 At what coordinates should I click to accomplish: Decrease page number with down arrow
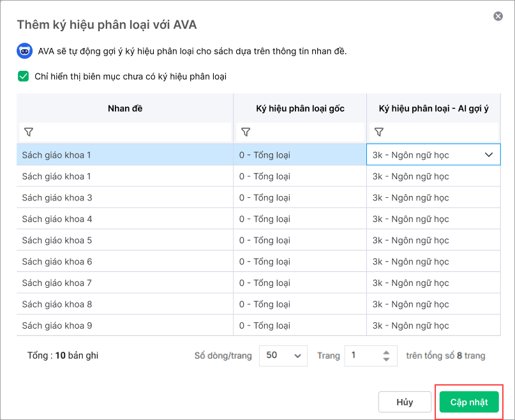(386, 359)
